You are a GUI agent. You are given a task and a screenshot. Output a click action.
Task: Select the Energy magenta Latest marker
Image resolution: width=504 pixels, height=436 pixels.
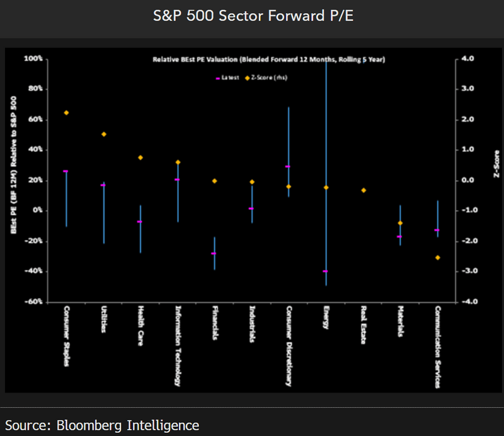click(326, 271)
